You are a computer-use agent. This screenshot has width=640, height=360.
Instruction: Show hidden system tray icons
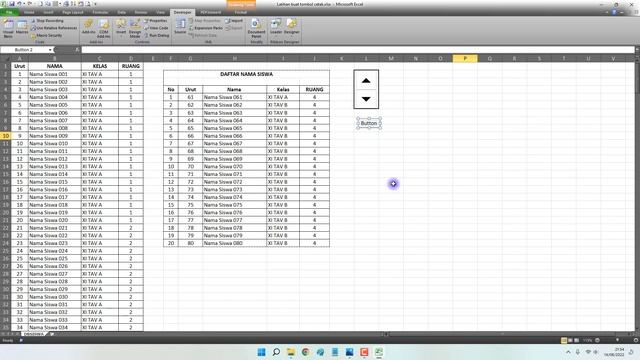coord(568,352)
